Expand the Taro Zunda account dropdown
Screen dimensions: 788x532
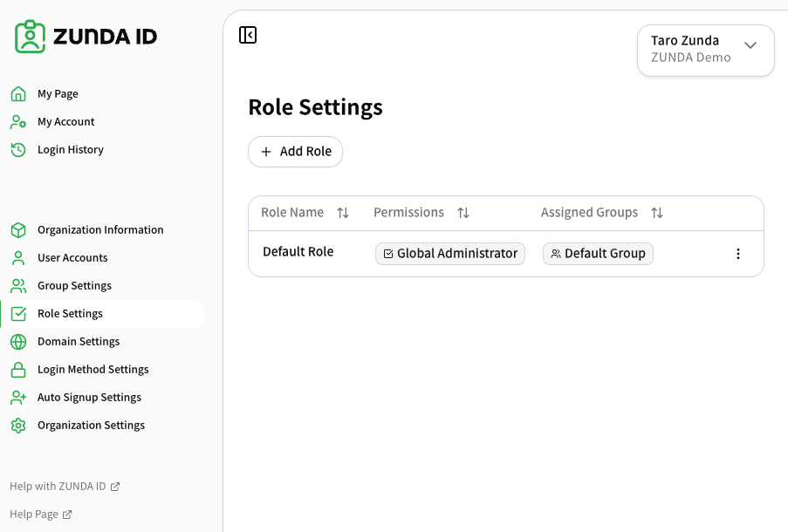tap(706, 51)
